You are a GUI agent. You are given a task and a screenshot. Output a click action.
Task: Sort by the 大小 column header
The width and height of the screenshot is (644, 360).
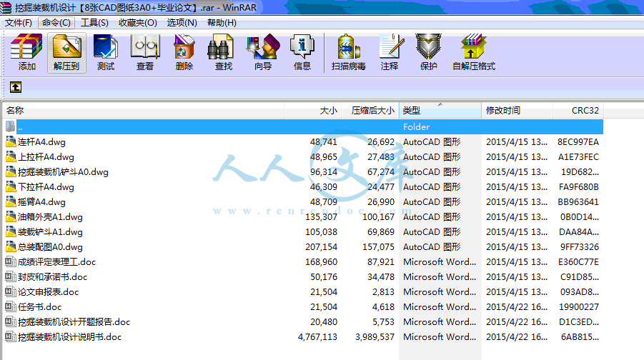coord(312,111)
